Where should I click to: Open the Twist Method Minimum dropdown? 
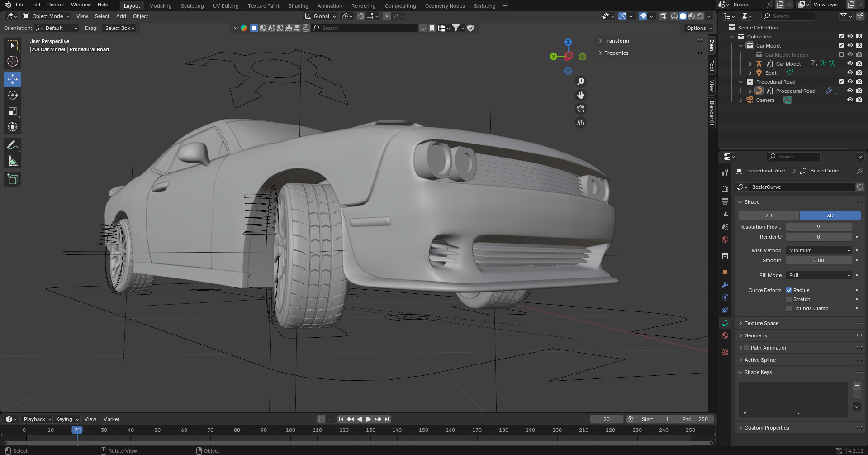[x=819, y=250]
